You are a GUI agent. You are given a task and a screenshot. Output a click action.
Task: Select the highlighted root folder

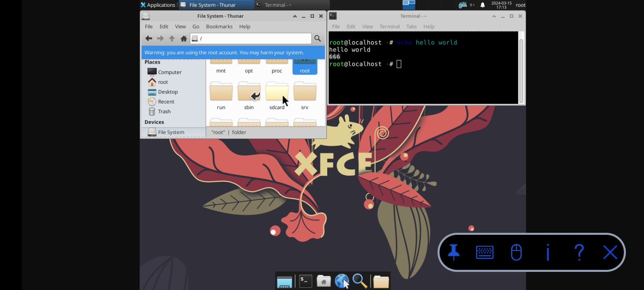click(305, 66)
